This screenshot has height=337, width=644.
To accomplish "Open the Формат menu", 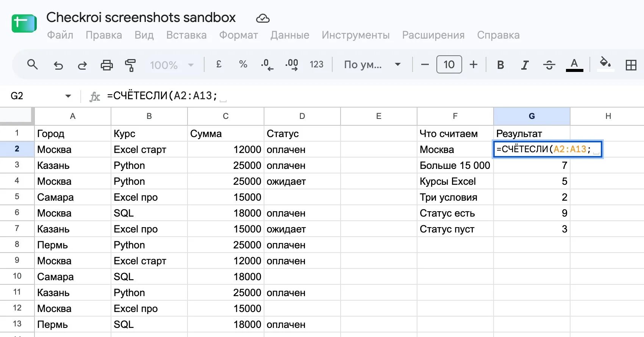I will pyautogui.click(x=239, y=35).
